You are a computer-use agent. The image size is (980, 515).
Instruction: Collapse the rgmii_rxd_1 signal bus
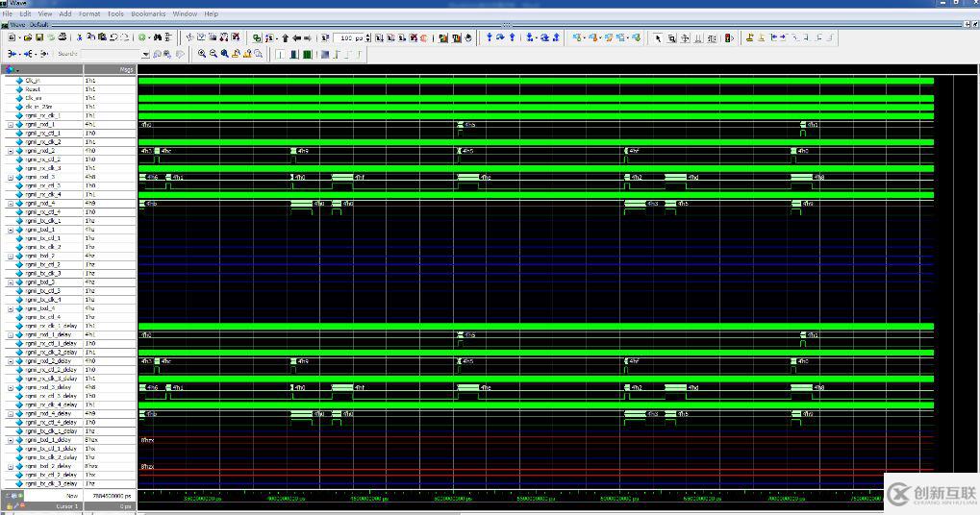click(x=11, y=125)
